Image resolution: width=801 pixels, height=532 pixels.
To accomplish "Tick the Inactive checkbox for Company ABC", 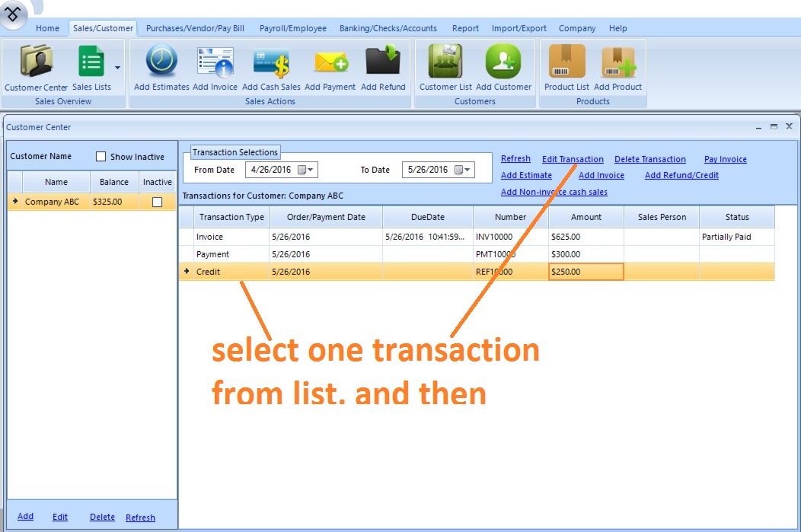I will click(158, 202).
